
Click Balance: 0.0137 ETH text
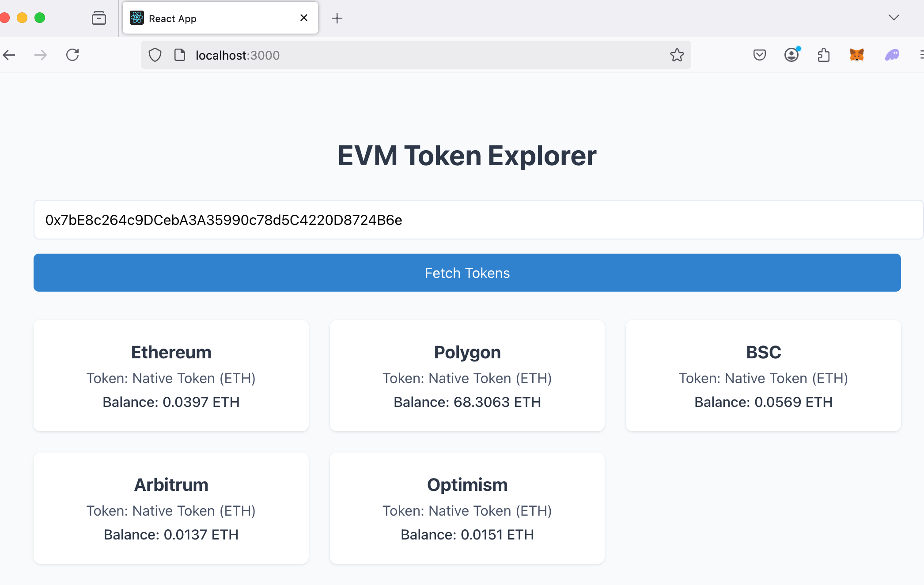pos(171,535)
